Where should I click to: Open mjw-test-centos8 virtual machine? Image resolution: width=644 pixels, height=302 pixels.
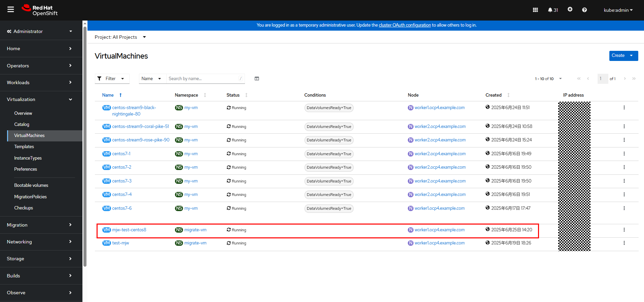[129, 230]
